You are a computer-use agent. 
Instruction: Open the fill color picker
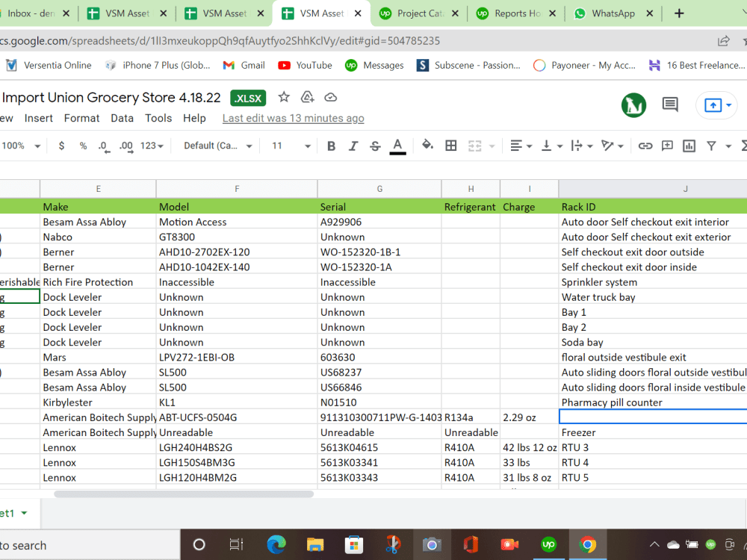click(x=427, y=146)
